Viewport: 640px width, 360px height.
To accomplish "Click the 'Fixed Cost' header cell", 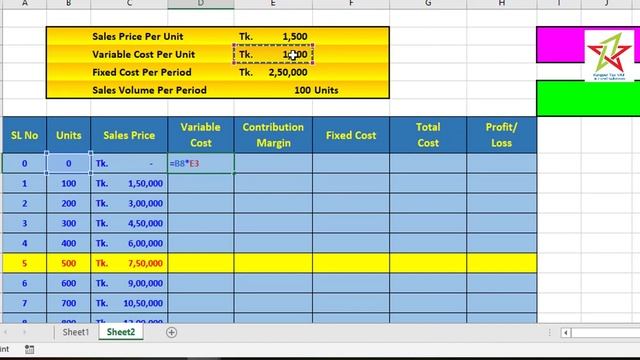I will [351, 135].
